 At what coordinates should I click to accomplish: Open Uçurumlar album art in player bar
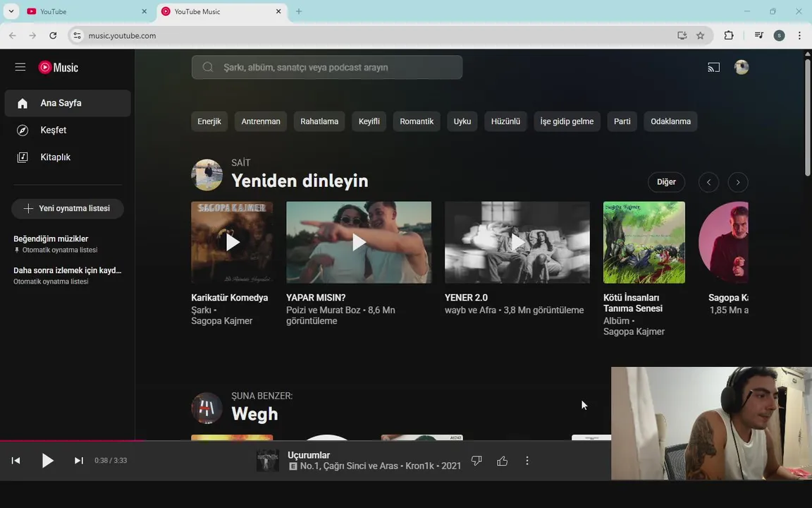268,460
